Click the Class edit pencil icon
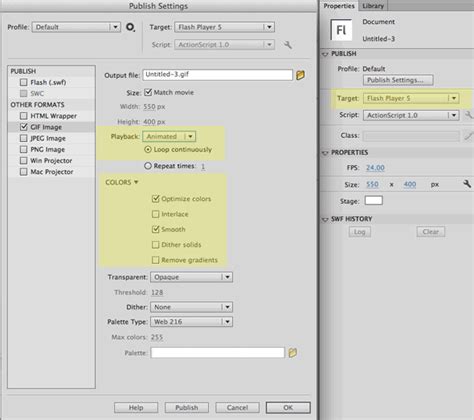 [x=469, y=136]
